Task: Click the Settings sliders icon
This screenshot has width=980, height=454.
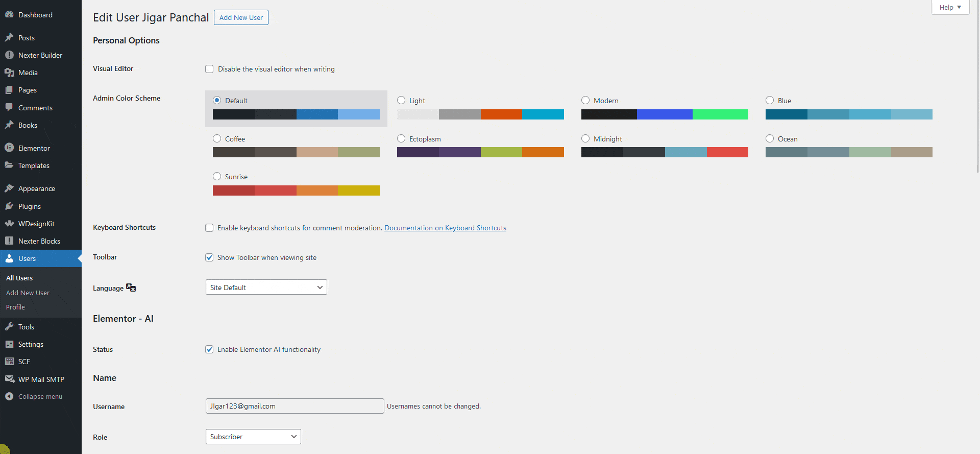Action: pyautogui.click(x=9, y=344)
